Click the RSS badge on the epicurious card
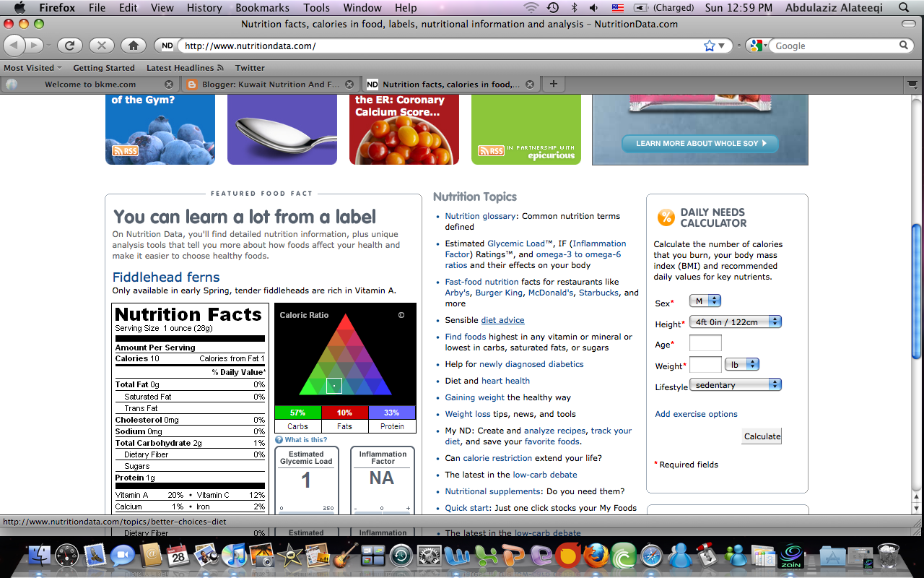 coord(491,151)
